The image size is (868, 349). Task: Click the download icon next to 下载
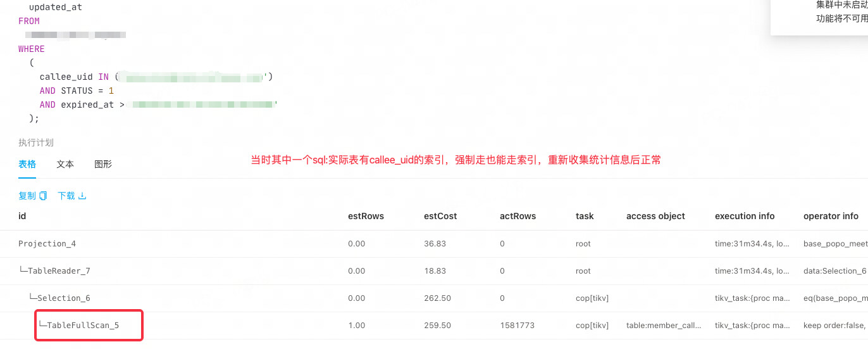pyautogui.click(x=82, y=196)
